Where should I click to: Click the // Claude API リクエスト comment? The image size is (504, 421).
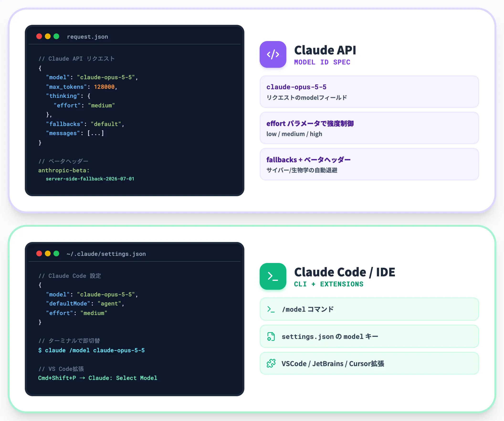(77, 58)
